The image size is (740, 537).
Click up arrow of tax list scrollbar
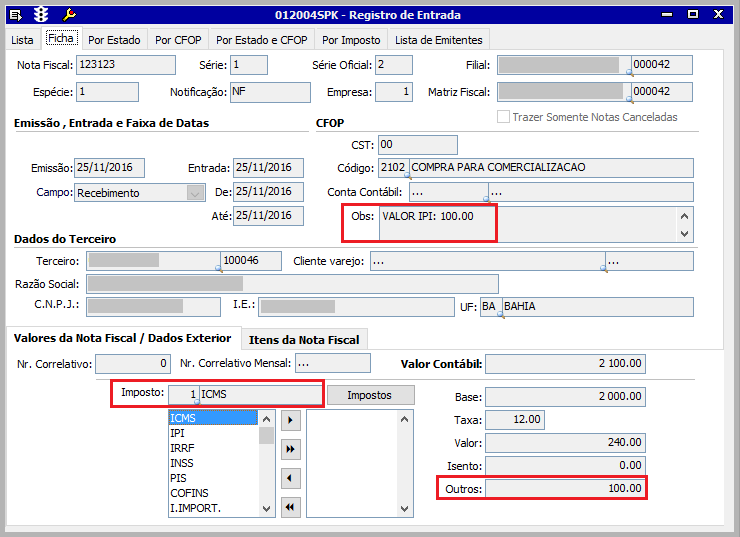267,419
